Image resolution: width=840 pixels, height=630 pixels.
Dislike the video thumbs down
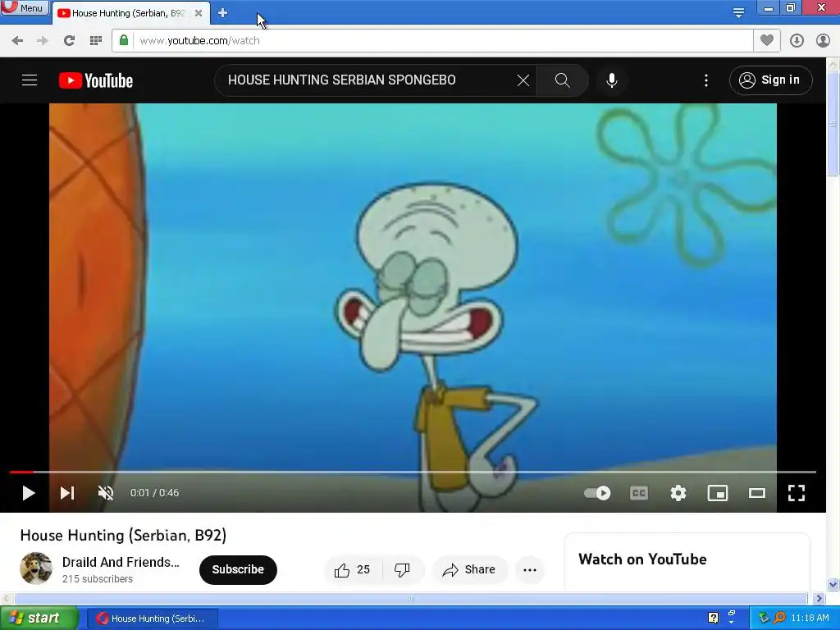(402, 570)
